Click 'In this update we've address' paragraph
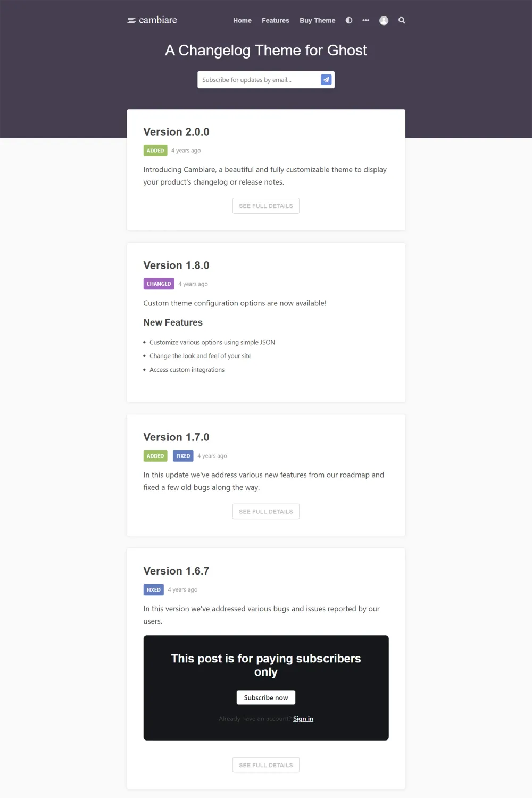Viewport: 532px width, 798px height. pyautogui.click(x=264, y=481)
